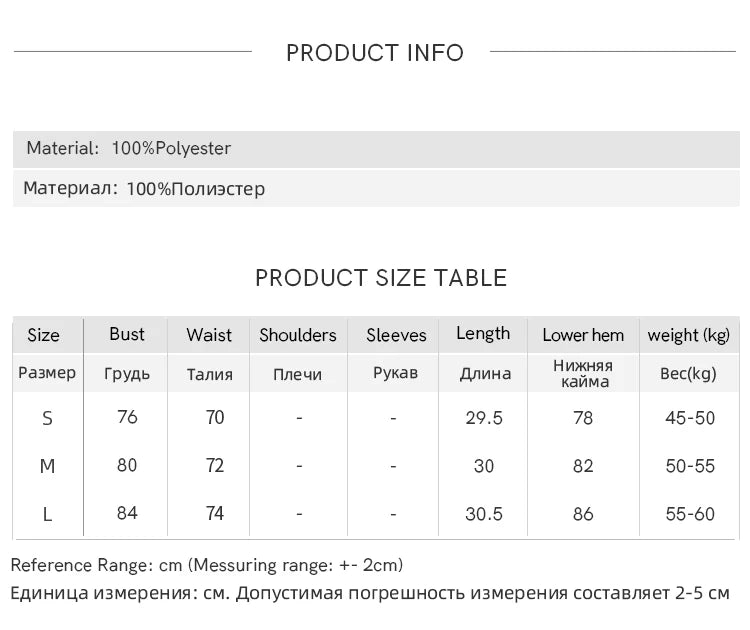Select the S size row label
Image resolution: width=750 pixels, height=630 pixels.
coord(47,418)
